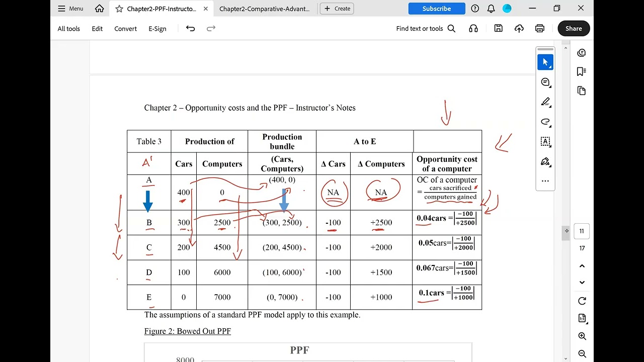Click the +1500 computers change cell
The width and height of the screenshot is (644, 362).
click(381, 273)
